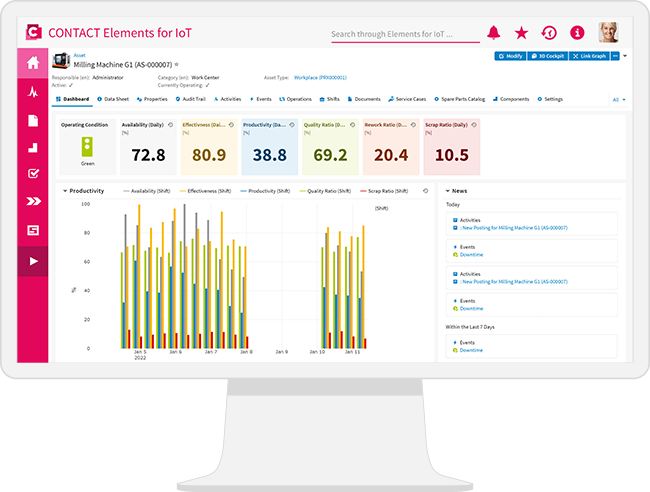The height and width of the screenshot is (492, 650).
Task: Open the stairs-shaped icon in sidebar
Action: click(33, 148)
